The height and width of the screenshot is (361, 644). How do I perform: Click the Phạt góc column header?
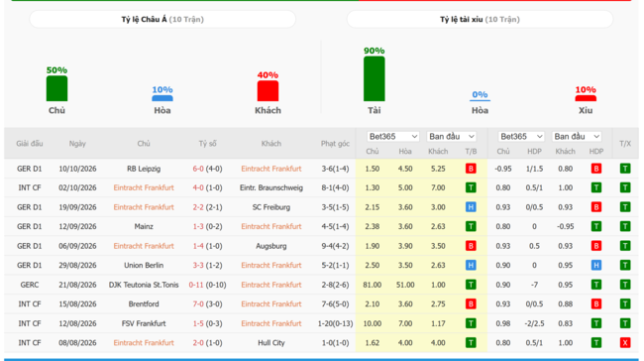(335, 144)
